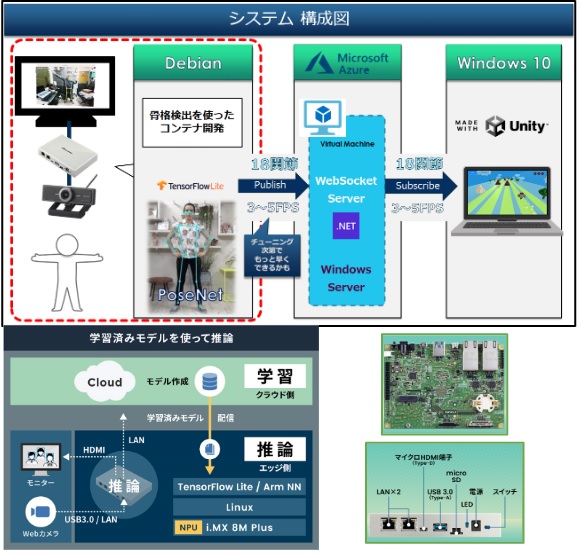The image size is (582, 554).
Task: Click the purple .NET logo
Action: click(x=346, y=226)
